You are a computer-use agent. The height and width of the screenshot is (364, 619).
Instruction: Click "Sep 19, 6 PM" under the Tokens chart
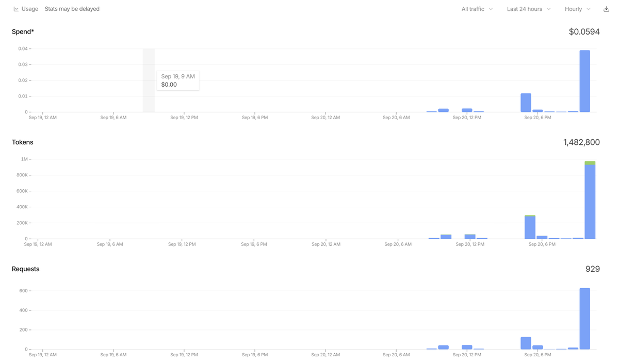click(254, 244)
